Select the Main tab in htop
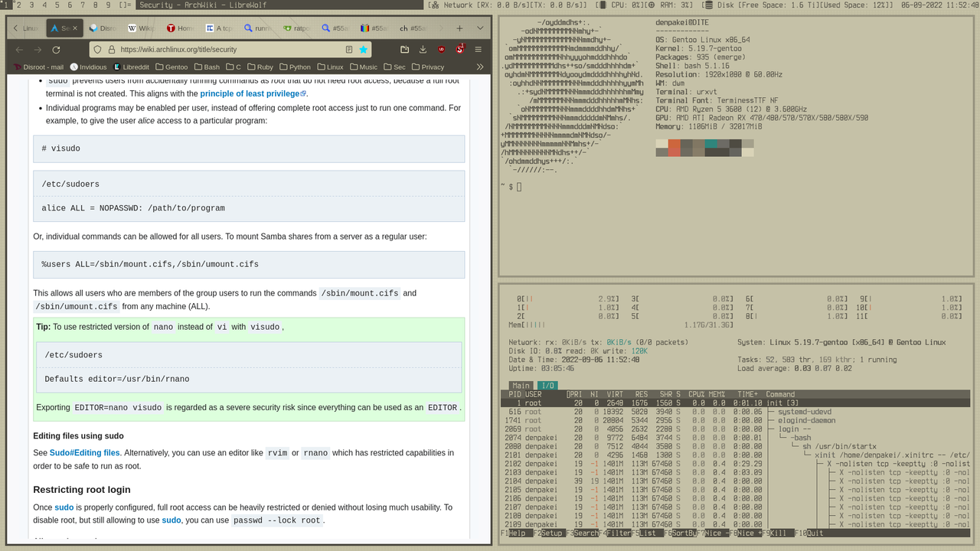 [x=521, y=386]
